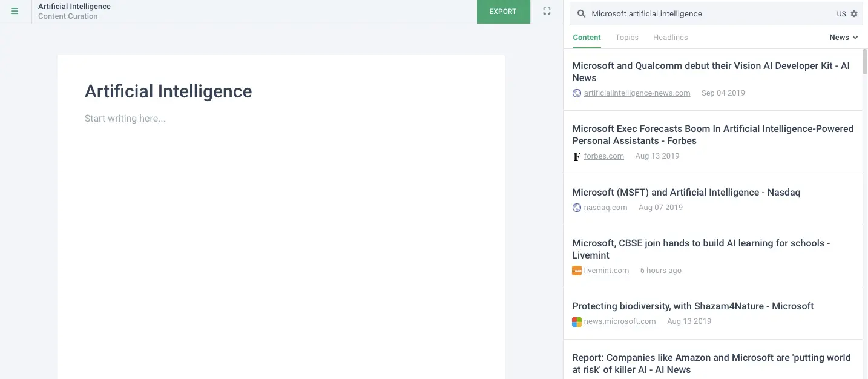Open the hamburger menu icon

pyautogui.click(x=15, y=11)
